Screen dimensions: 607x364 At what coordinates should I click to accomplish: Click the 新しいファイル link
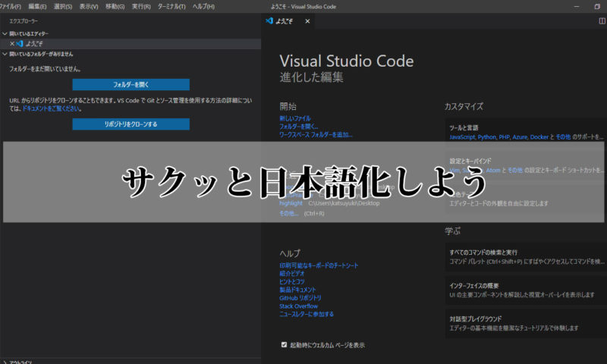pyautogui.click(x=295, y=118)
